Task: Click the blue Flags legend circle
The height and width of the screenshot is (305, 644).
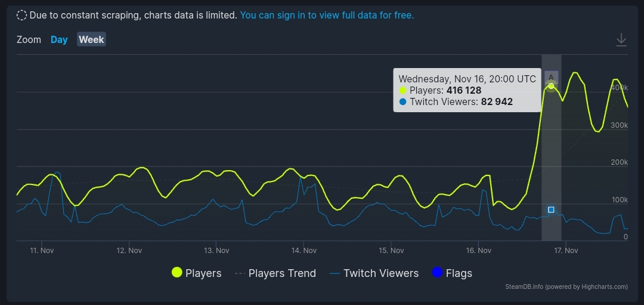Action: (x=437, y=273)
